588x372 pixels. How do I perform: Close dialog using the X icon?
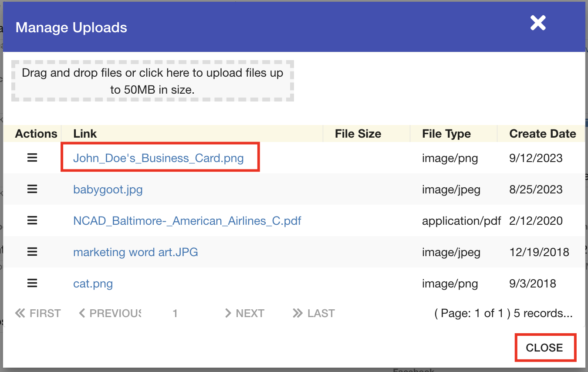click(538, 23)
